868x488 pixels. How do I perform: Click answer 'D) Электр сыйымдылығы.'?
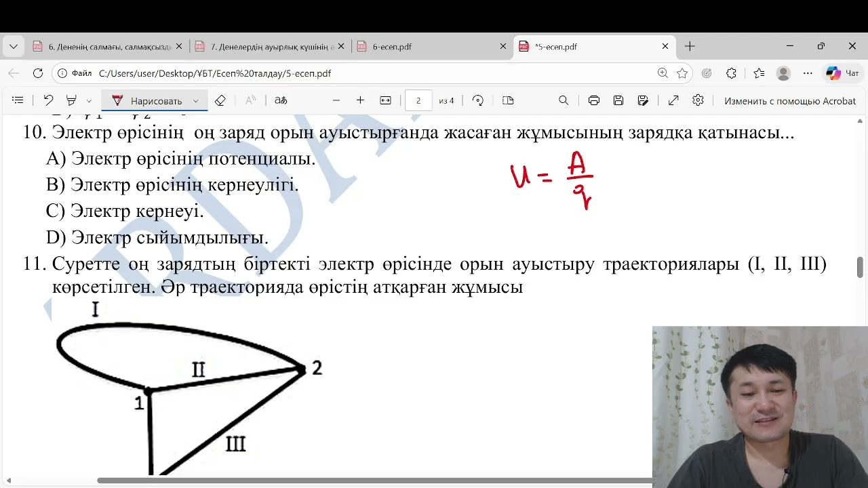click(x=157, y=238)
